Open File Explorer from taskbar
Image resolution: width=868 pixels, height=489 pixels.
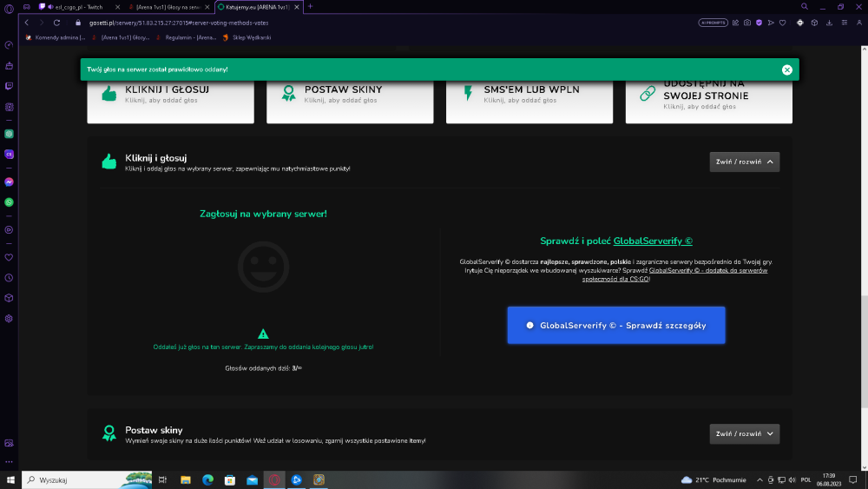(186, 479)
